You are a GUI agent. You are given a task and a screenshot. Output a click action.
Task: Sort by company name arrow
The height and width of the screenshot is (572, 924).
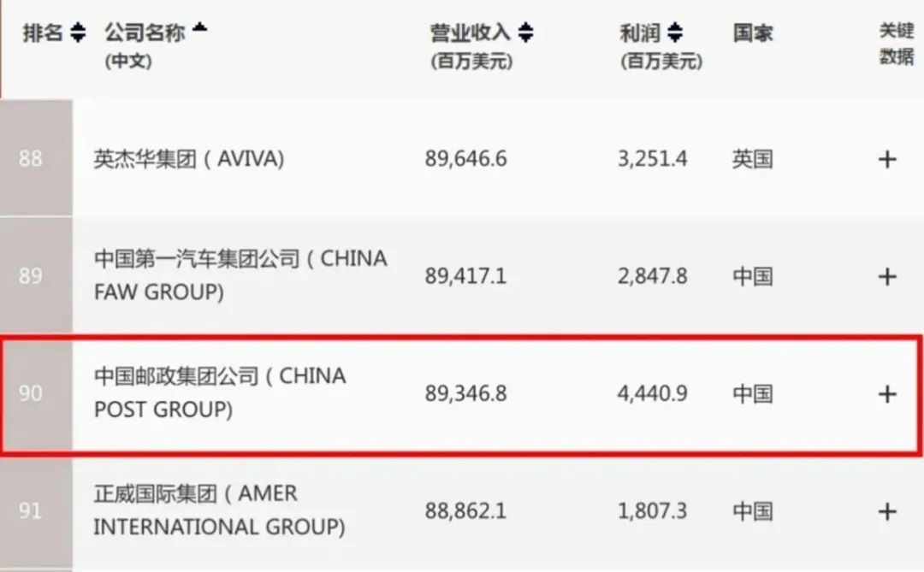pos(199,30)
